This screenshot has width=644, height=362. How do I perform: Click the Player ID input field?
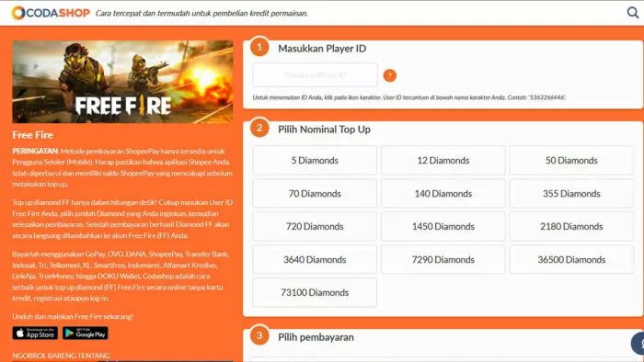[315, 74]
